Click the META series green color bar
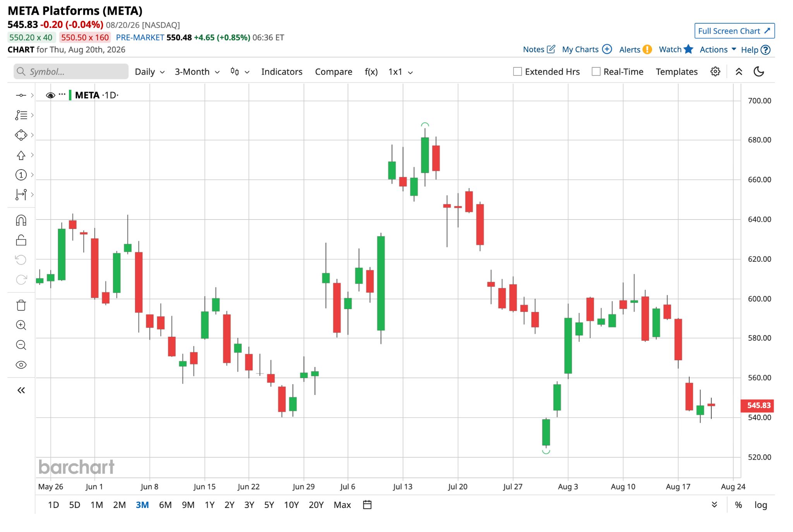This screenshot has width=793, height=532. [70, 95]
